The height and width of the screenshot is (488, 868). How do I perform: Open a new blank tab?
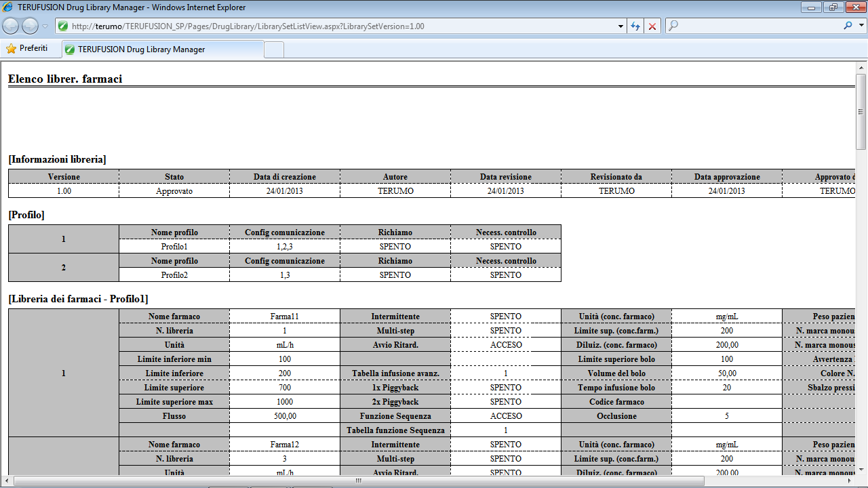pyautogui.click(x=274, y=49)
